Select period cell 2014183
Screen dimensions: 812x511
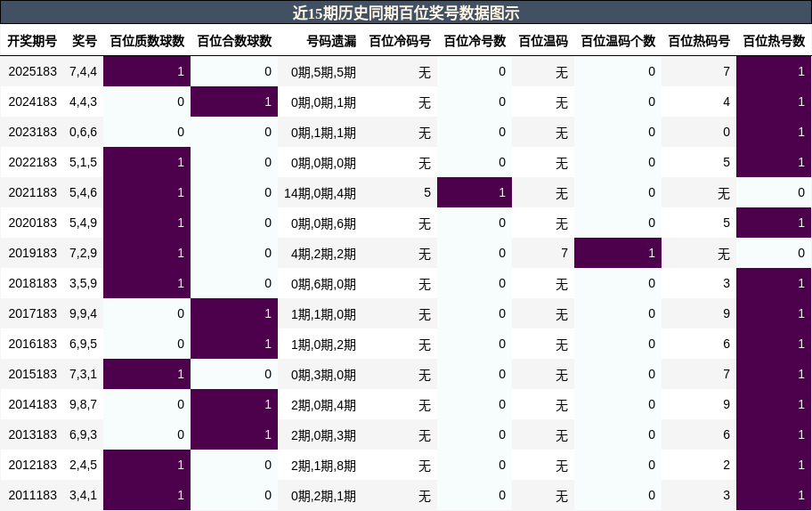[x=33, y=404]
